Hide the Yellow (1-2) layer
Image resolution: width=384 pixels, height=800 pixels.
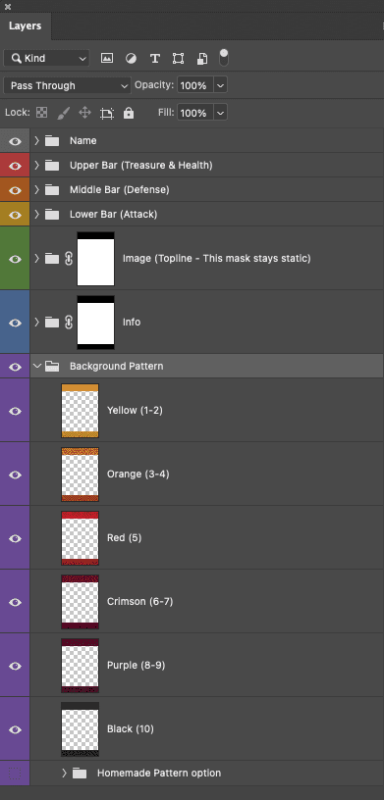point(15,411)
